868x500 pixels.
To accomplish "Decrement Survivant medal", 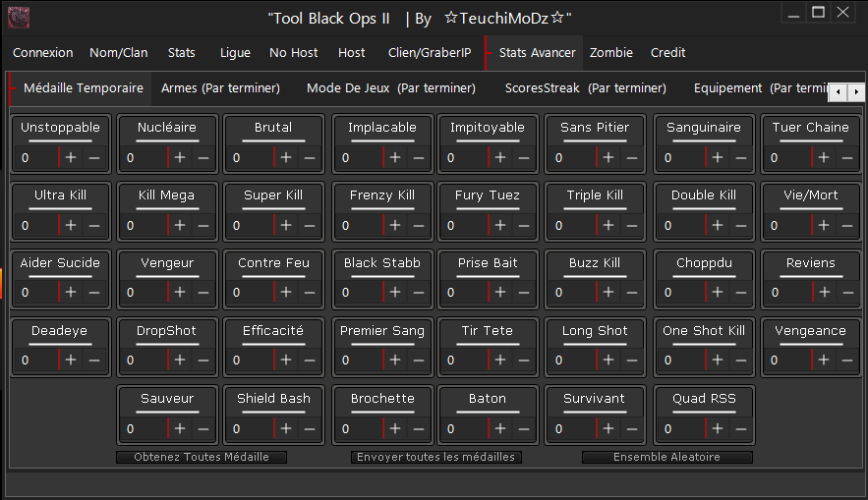I will 632,428.
